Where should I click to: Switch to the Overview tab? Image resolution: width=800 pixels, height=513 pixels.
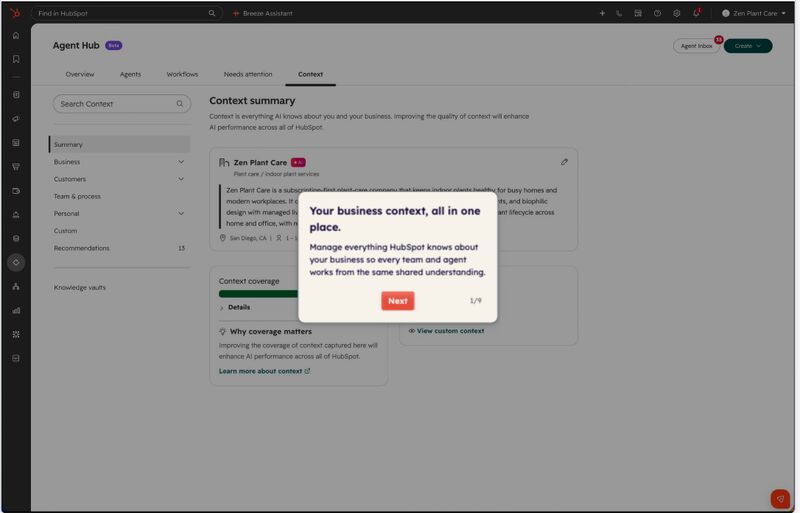point(80,75)
